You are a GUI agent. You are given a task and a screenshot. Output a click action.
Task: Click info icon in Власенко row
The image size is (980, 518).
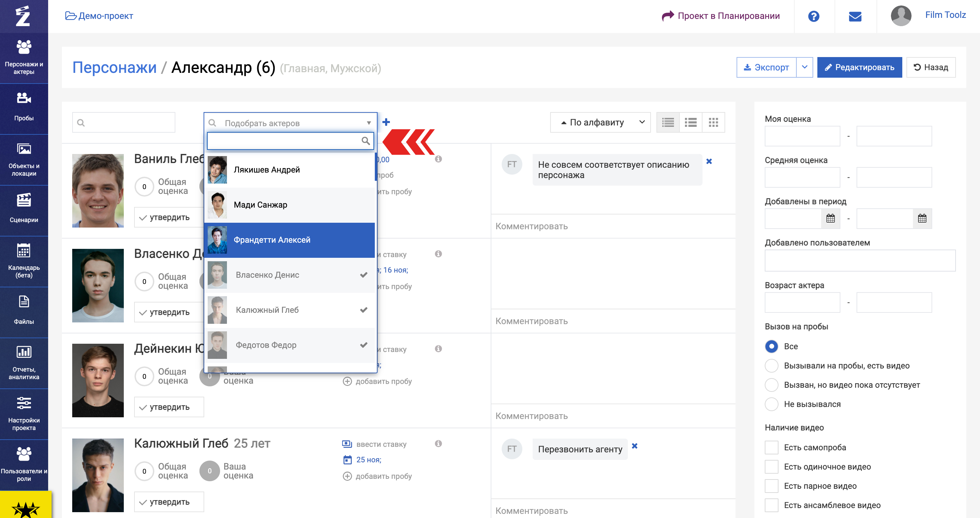click(438, 254)
